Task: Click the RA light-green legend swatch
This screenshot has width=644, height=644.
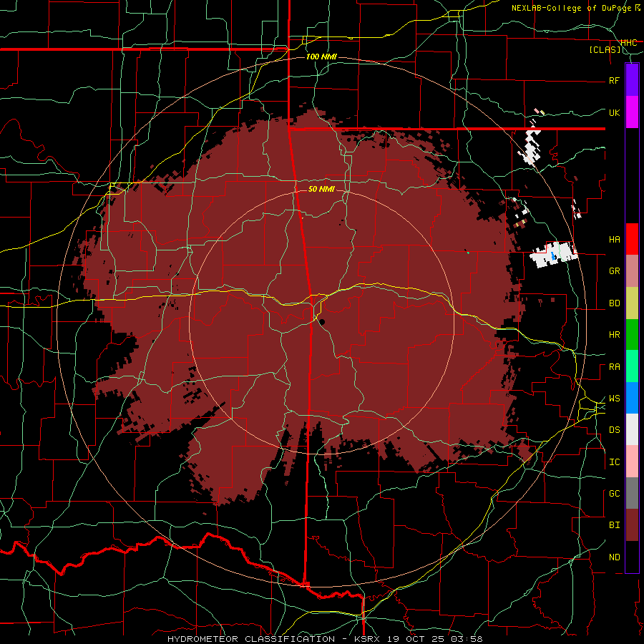Action: 632,366
